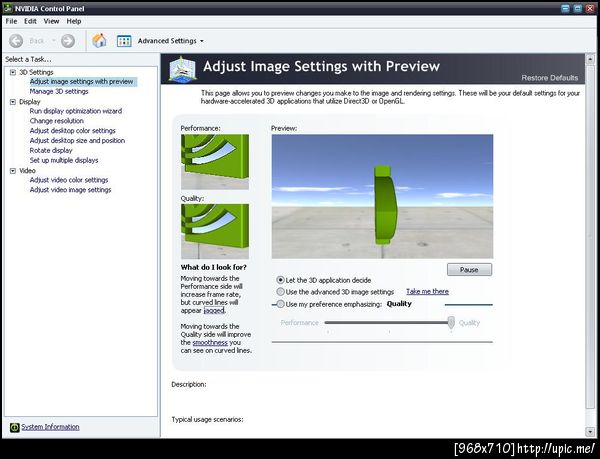
Task: Click the Adjust Image Settings header icon
Action: point(183,69)
